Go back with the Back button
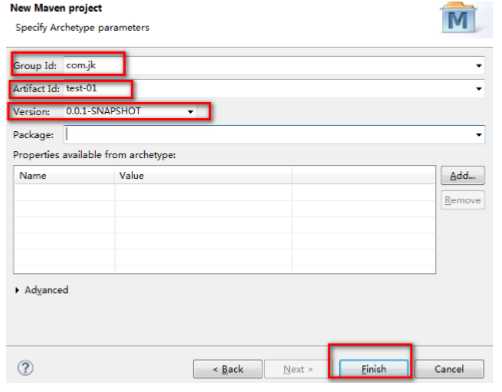 [228, 369]
